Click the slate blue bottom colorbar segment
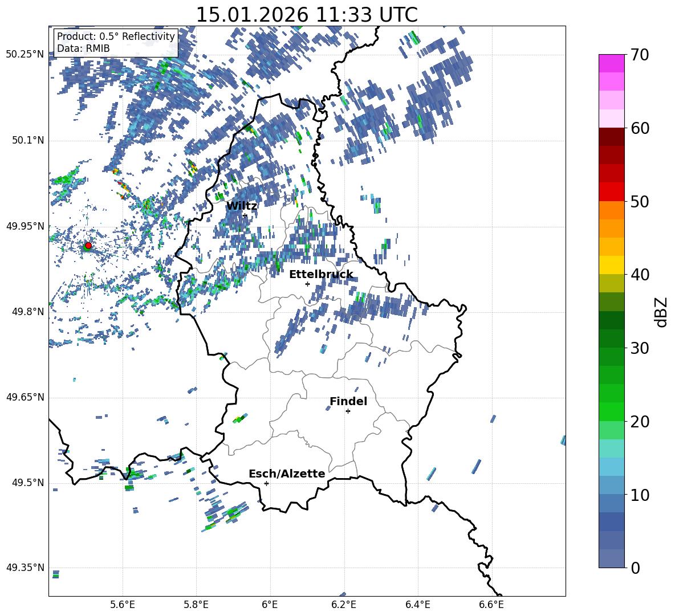Viewport: 675px width, 616px height. click(x=611, y=558)
